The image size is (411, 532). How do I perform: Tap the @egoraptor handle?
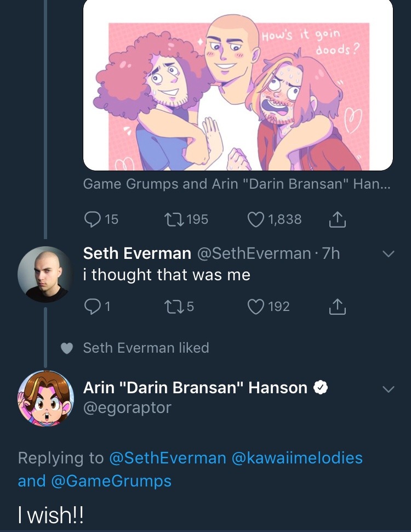click(x=127, y=408)
